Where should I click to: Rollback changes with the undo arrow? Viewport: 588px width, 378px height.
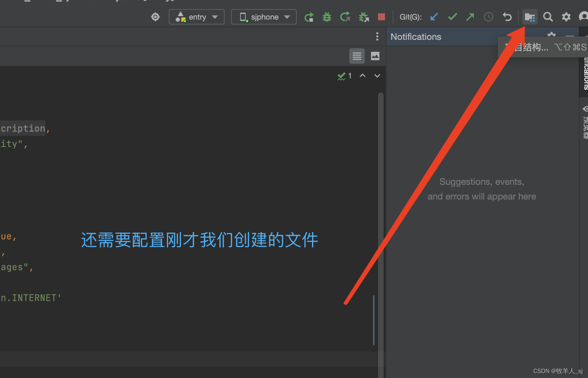(x=507, y=17)
